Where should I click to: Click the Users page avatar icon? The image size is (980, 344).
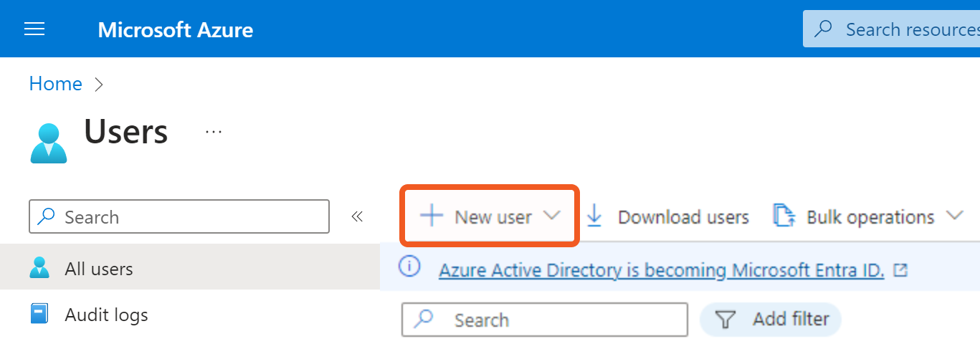48,143
